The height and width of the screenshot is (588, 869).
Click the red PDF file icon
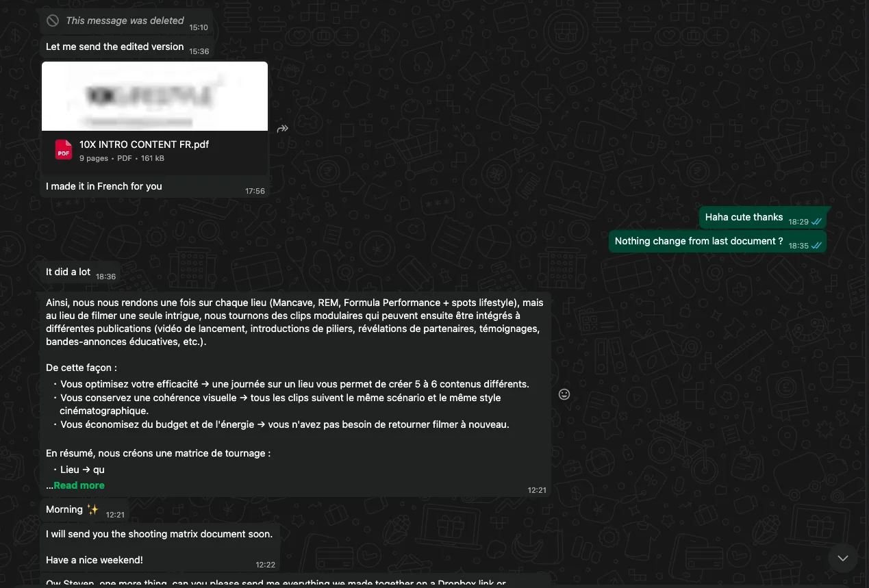(x=64, y=150)
